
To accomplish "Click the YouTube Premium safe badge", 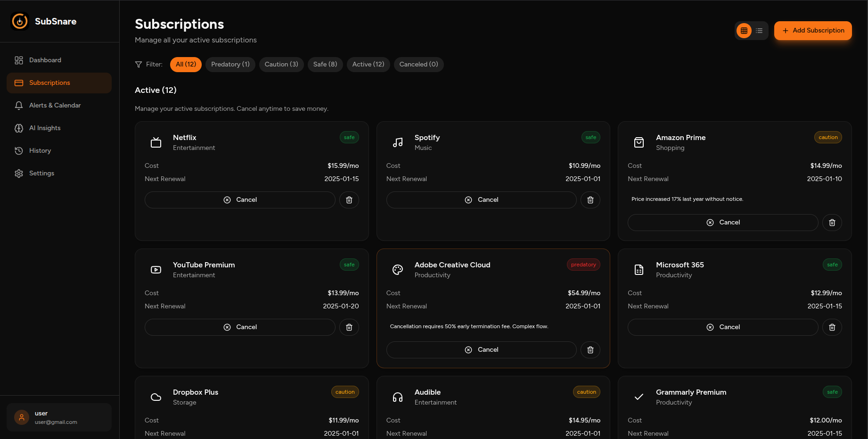I will pyautogui.click(x=349, y=265).
